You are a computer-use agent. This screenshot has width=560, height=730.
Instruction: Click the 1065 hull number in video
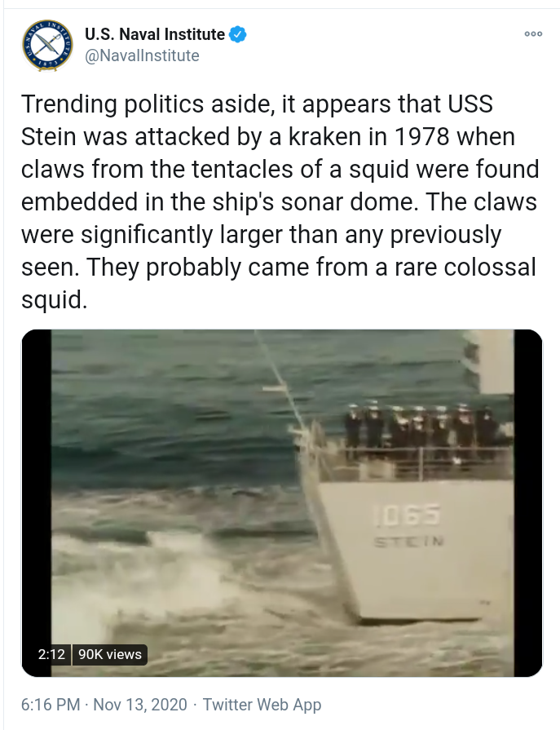(x=407, y=515)
